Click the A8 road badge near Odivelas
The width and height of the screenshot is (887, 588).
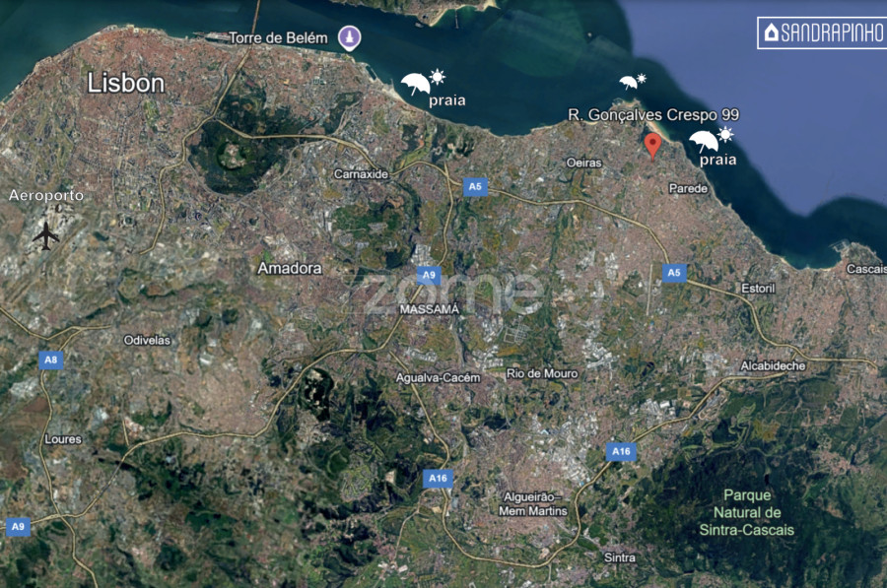(51, 360)
